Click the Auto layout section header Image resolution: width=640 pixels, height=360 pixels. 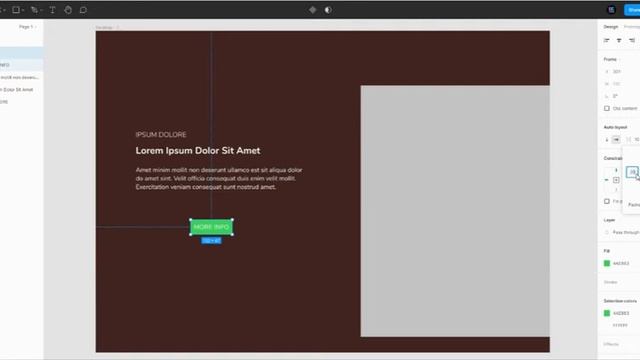point(615,127)
